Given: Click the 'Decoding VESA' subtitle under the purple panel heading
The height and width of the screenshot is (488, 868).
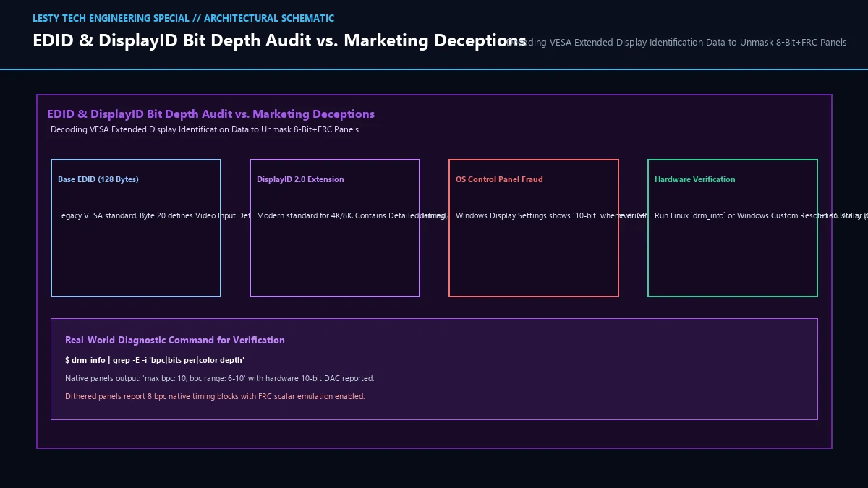Looking at the screenshot, I should [205, 130].
